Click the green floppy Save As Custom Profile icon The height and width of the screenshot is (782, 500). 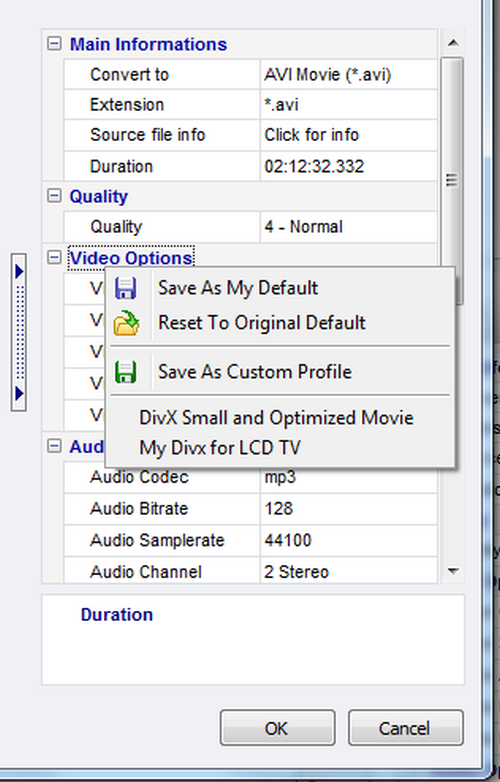pos(126,372)
